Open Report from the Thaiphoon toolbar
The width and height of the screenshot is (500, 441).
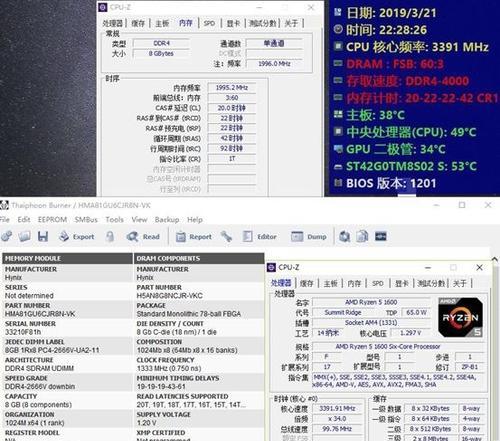194,236
